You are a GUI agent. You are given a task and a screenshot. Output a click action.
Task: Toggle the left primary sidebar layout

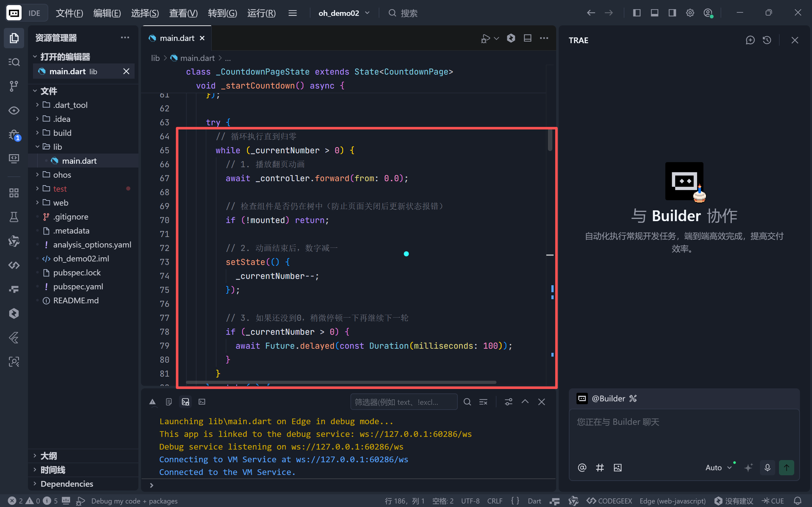click(x=636, y=13)
